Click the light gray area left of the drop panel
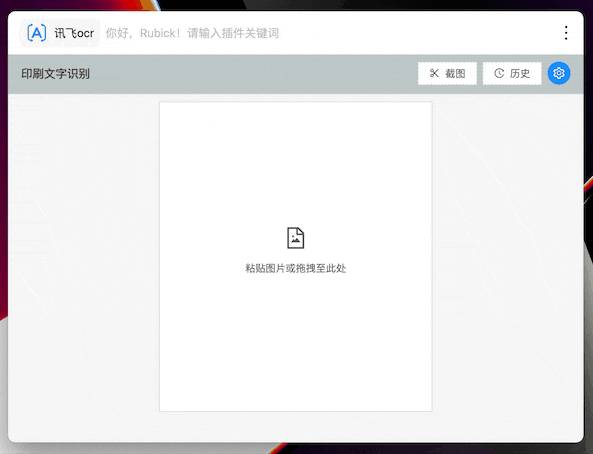 click(83, 265)
